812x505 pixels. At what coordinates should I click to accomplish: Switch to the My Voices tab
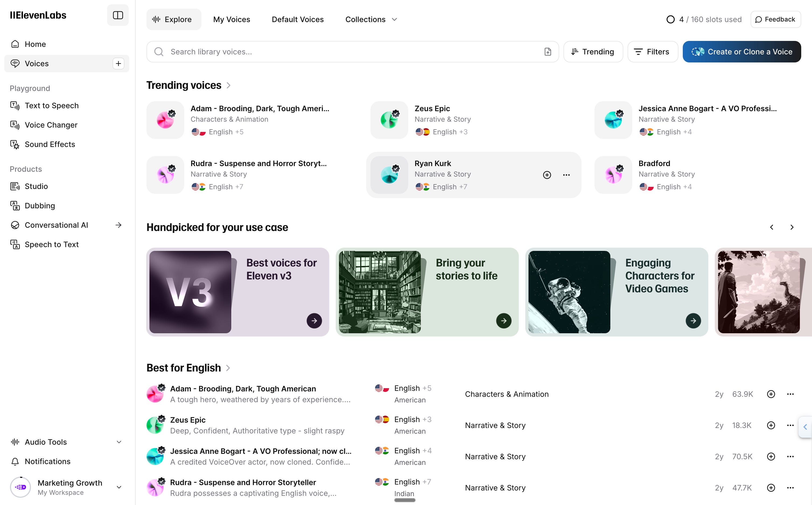pyautogui.click(x=232, y=19)
